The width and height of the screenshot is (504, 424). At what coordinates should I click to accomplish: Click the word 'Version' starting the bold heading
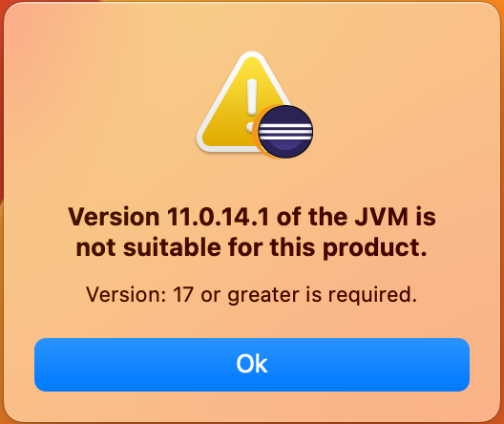tap(114, 217)
